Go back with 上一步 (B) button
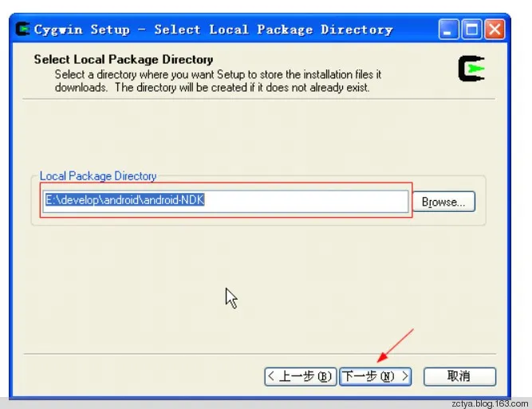The width and height of the screenshot is (532, 409). [301, 376]
